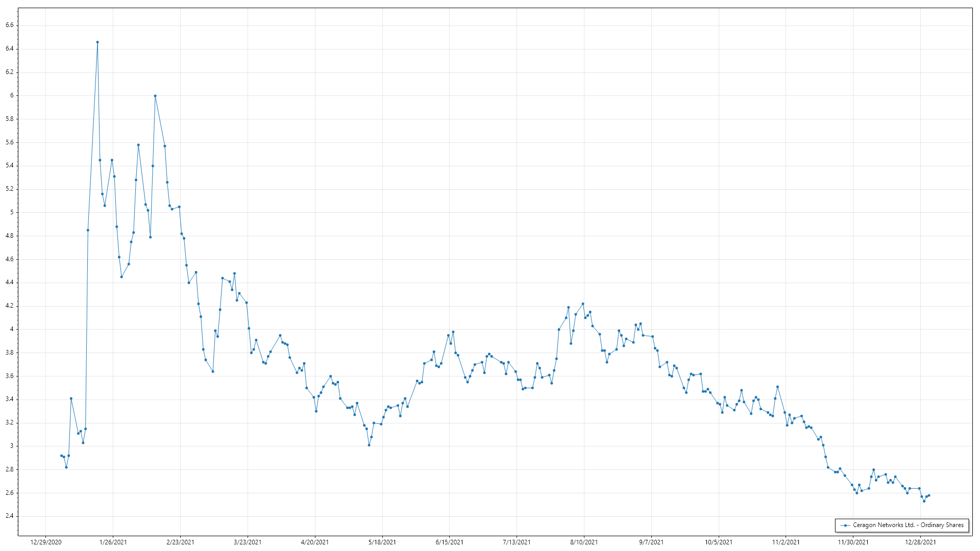Click the August peak data point near 4.2
980x551 pixels.
583,304
